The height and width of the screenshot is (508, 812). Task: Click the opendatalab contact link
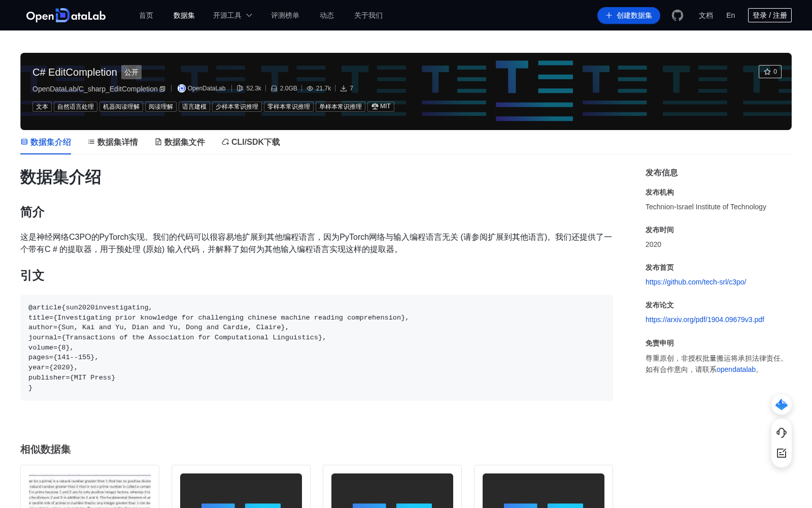pyautogui.click(x=736, y=369)
